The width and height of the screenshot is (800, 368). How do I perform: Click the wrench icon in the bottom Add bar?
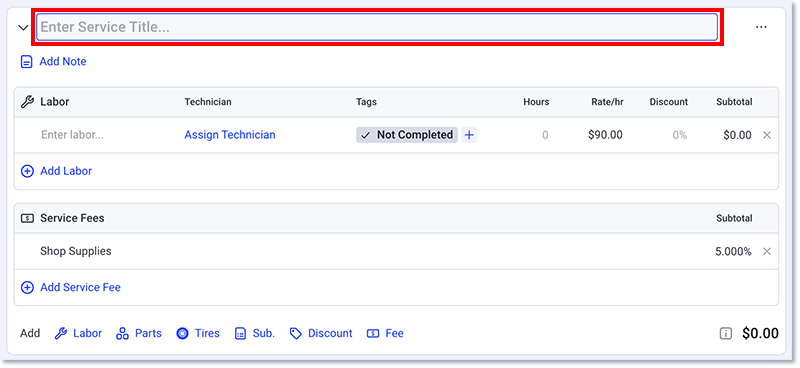pyautogui.click(x=61, y=334)
